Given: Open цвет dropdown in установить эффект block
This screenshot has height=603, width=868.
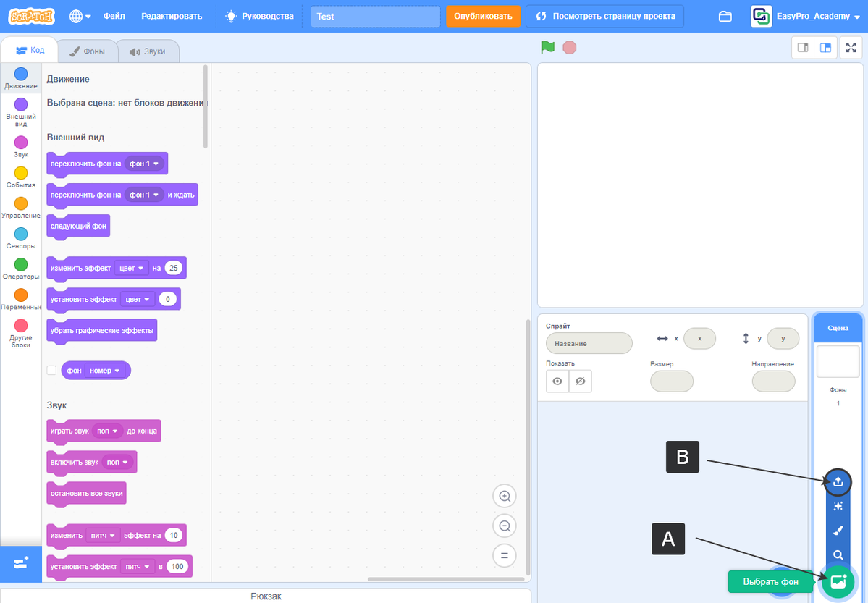Looking at the screenshot, I should [138, 300].
